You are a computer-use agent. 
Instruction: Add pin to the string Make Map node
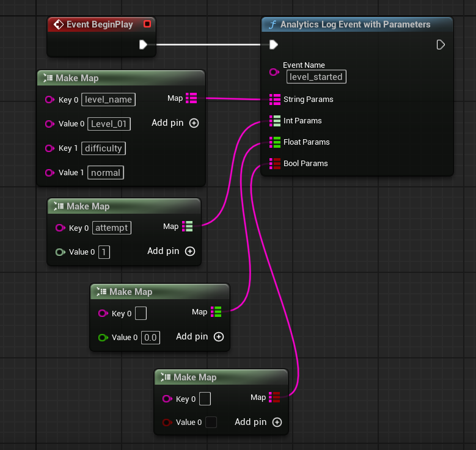tap(194, 123)
